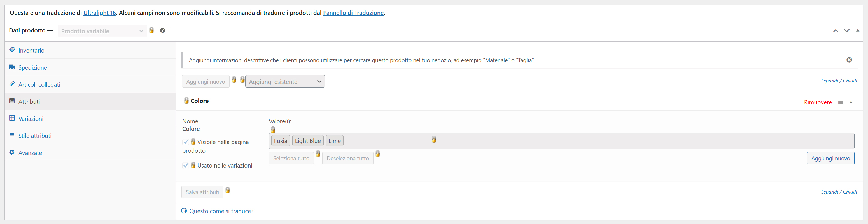Click the Light Blue value tag
The image size is (868, 224).
coord(308,141)
